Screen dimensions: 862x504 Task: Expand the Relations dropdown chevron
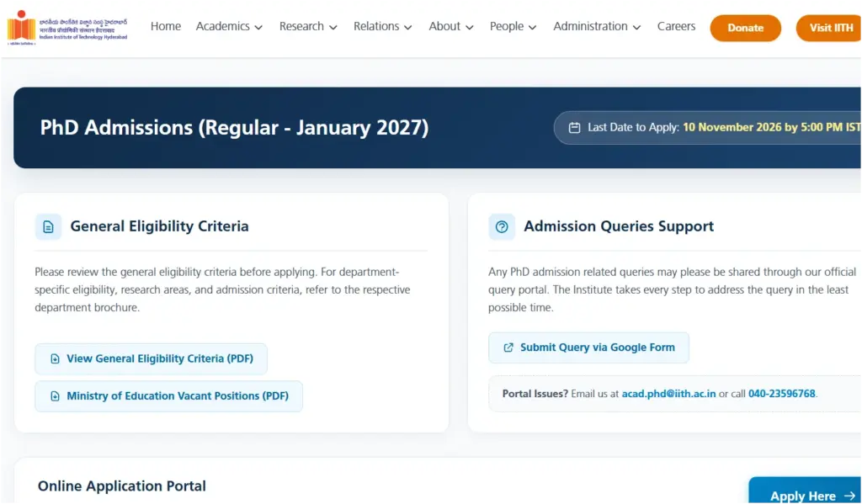point(408,28)
